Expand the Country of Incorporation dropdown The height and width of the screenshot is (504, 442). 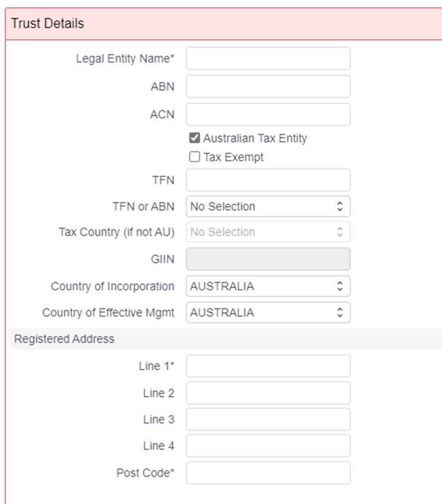(x=269, y=286)
